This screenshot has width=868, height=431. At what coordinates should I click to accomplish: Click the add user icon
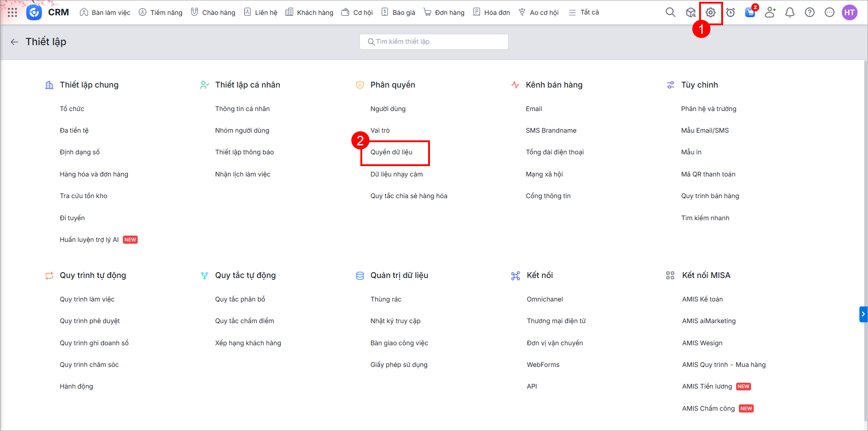[x=770, y=13]
